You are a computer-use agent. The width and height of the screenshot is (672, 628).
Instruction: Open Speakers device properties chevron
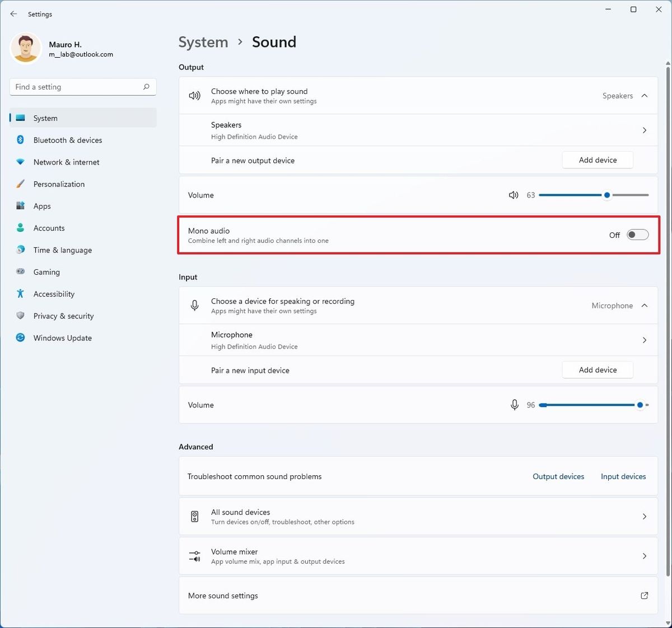click(645, 130)
